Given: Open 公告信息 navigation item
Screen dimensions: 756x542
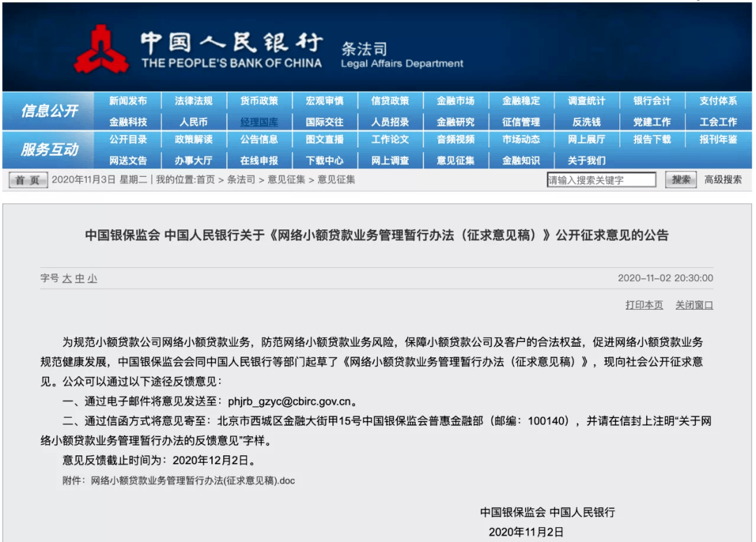Looking at the screenshot, I should pyautogui.click(x=259, y=139).
